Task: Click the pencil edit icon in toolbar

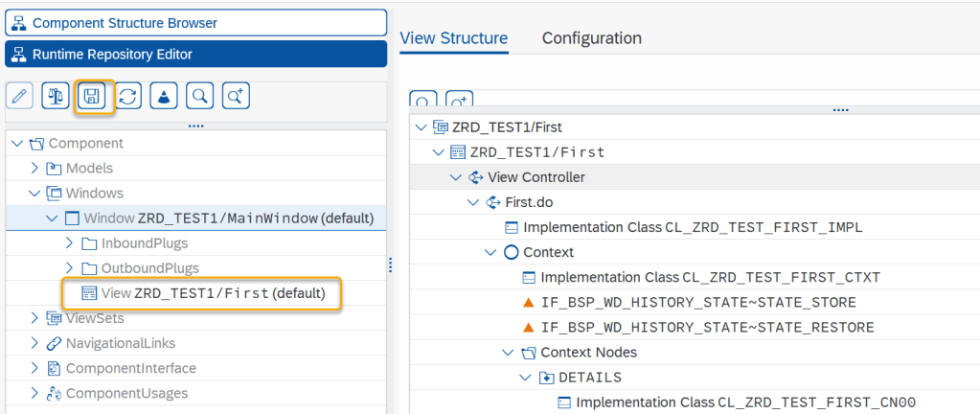Action: point(20,96)
